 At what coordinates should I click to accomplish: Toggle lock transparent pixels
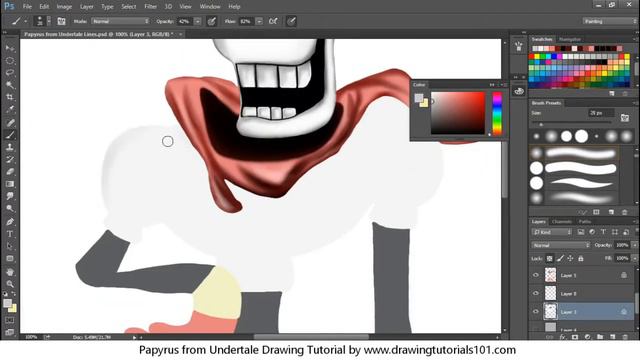(x=550, y=258)
